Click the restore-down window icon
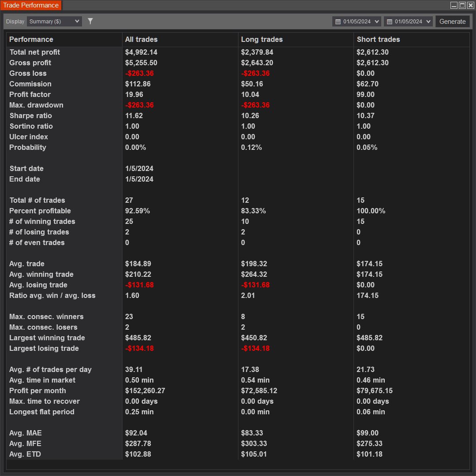476x476 pixels. 454,5
